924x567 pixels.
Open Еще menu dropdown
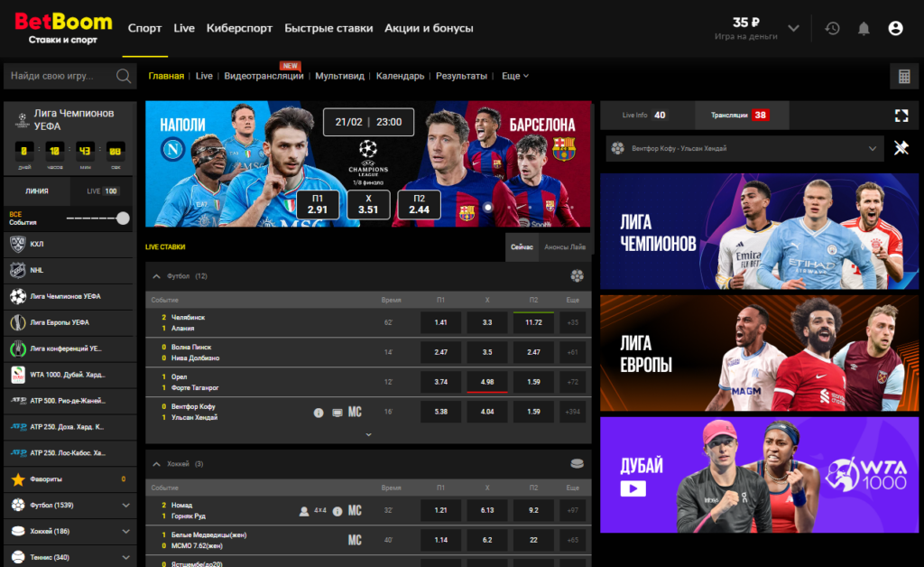coord(515,76)
